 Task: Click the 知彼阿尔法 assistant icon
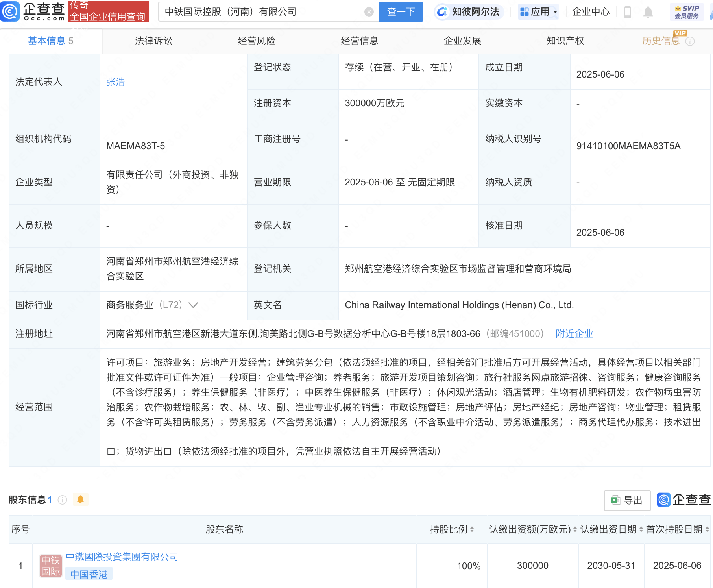click(442, 12)
